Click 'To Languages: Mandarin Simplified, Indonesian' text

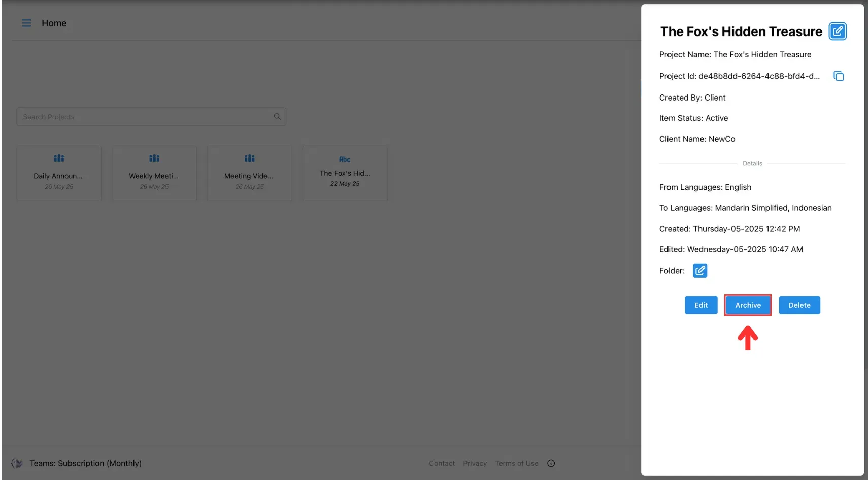[x=745, y=208]
